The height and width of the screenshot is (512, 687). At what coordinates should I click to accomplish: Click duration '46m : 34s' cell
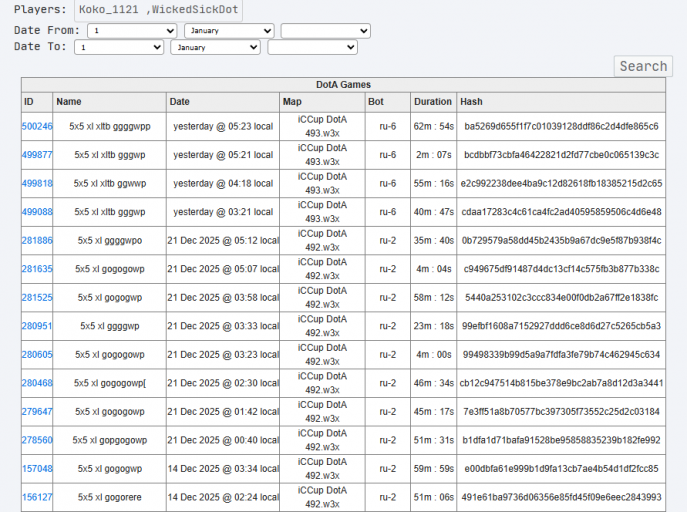[434, 383]
